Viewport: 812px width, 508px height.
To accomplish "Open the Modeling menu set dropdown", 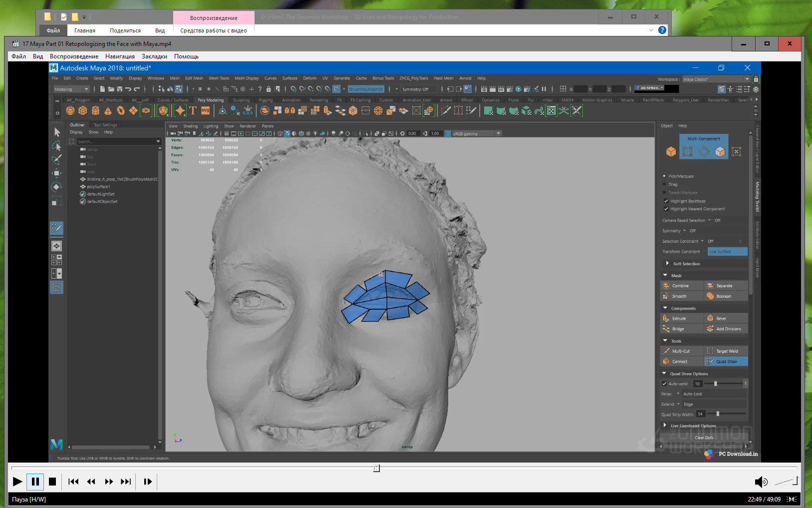I will (x=71, y=89).
